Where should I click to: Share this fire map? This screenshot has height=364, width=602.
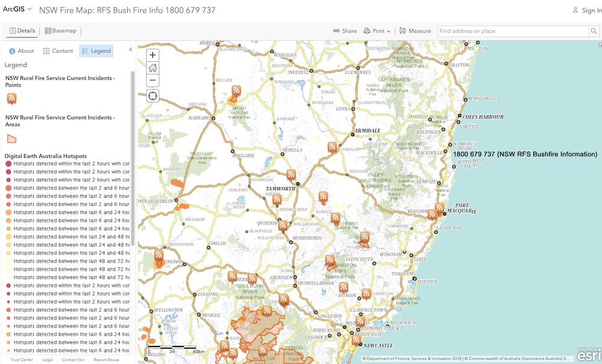[x=345, y=31]
